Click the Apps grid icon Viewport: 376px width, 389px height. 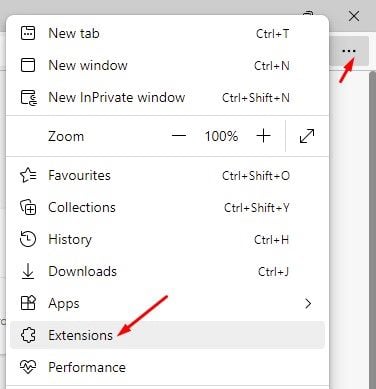coord(28,303)
